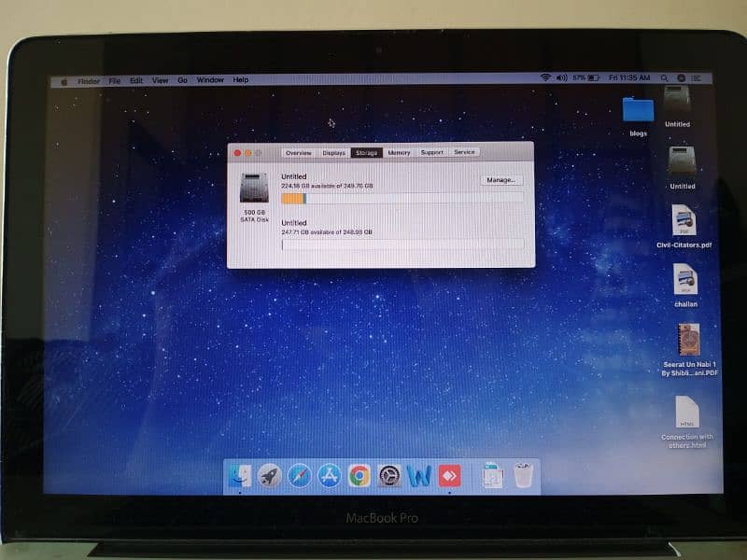Open the File menu
The height and width of the screenshot is (560, 747).
[x=114, y=81]
